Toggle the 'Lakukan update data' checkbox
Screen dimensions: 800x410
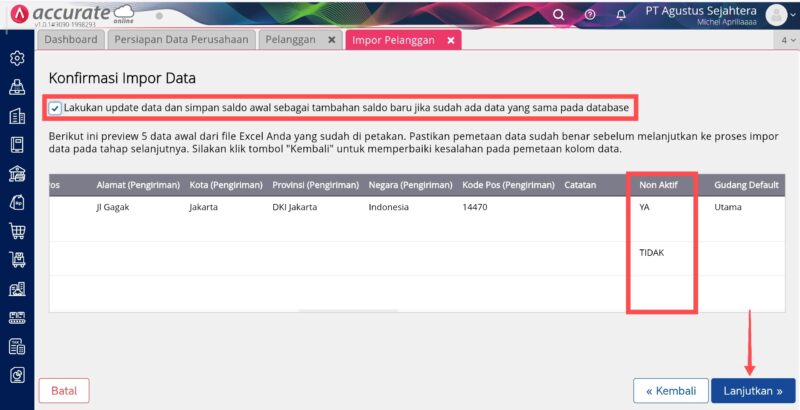(x=55, y=108)
